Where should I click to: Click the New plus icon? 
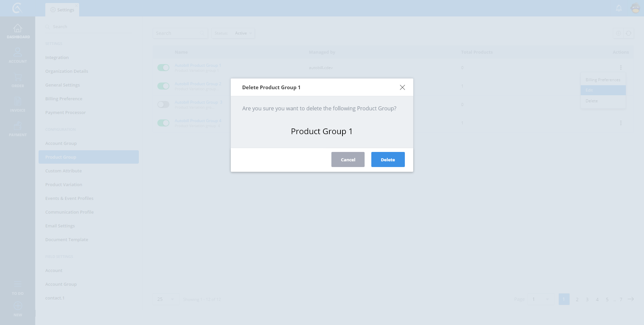click(18, 306)
